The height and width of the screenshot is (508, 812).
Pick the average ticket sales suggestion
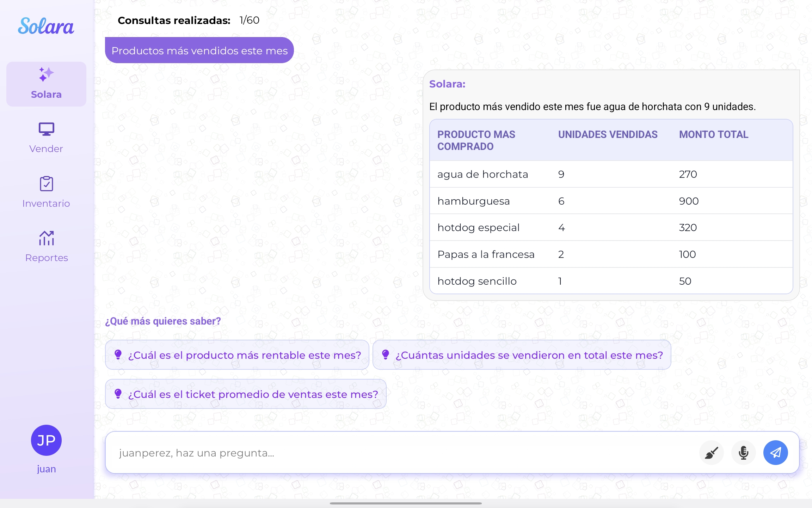[x=246, y=394]
